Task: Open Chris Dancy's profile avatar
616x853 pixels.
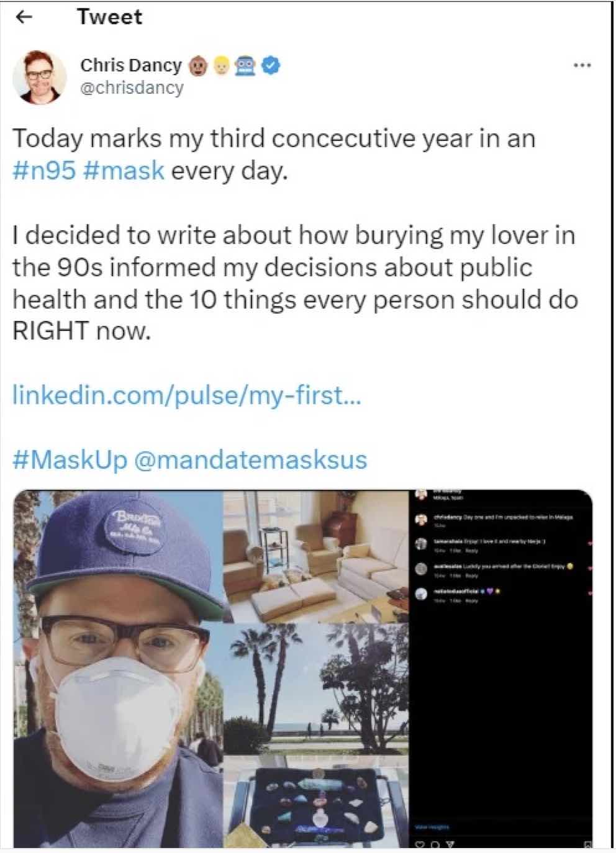Action: [40, 77]
